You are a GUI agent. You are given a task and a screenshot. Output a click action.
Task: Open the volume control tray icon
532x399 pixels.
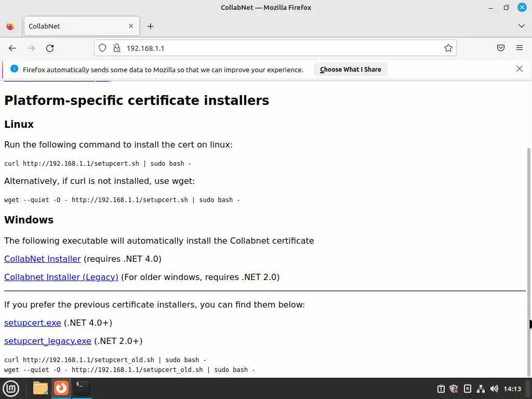tap(495, 389)
